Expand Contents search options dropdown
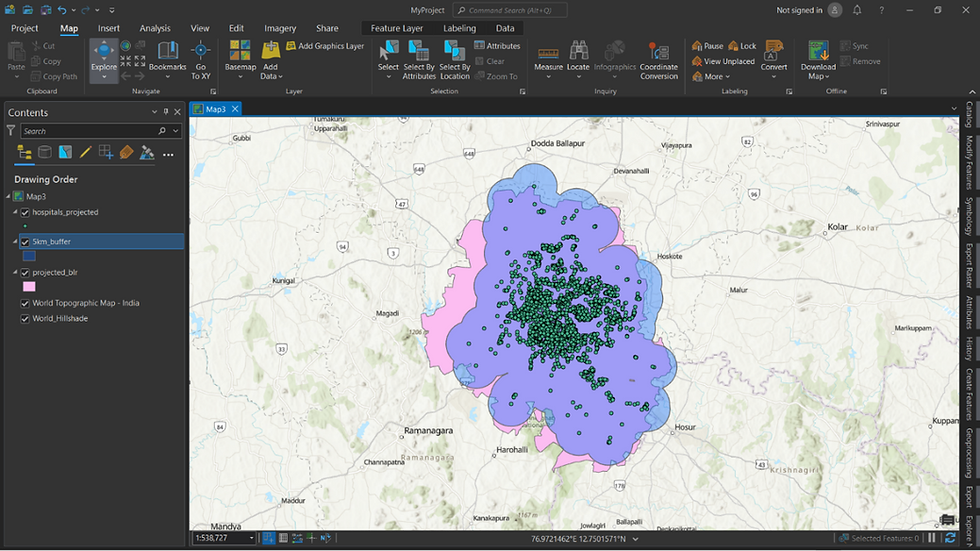This screenshot has height=551, width=980. tap(176, 131)
